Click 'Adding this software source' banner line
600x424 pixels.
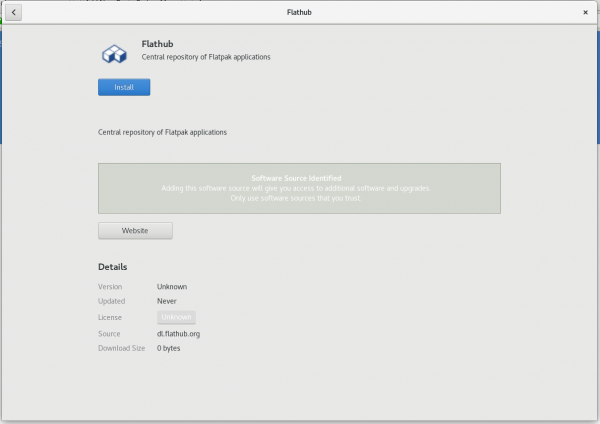tap(296, 188)
